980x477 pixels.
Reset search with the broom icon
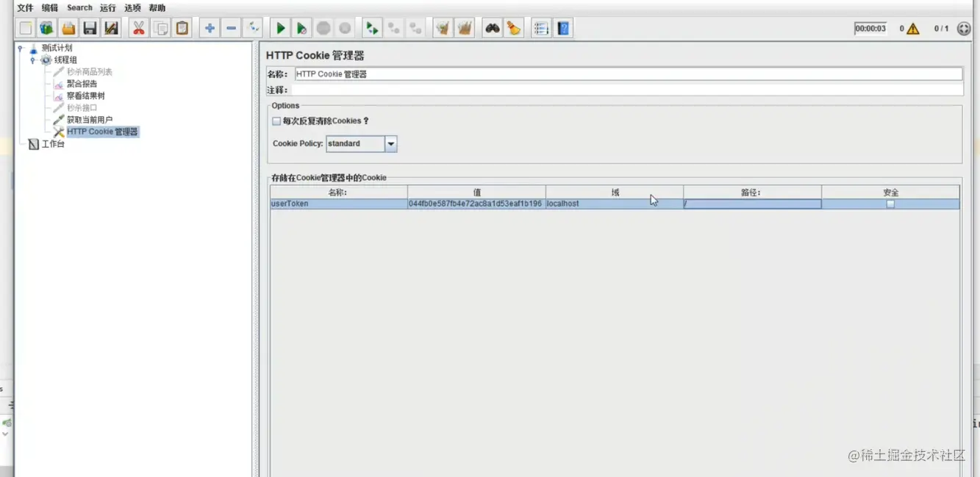(513, 29)
